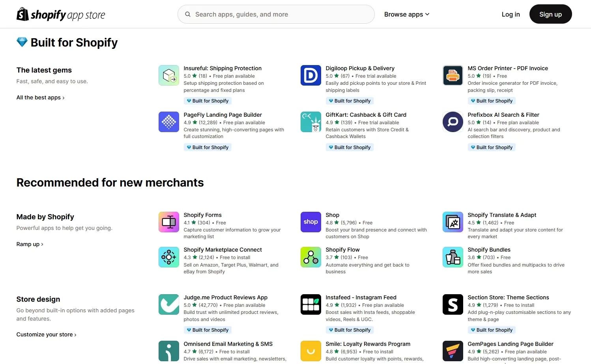
Task: Open Instafeed Instagram Feed icon
Action: [x=311, y=304]
